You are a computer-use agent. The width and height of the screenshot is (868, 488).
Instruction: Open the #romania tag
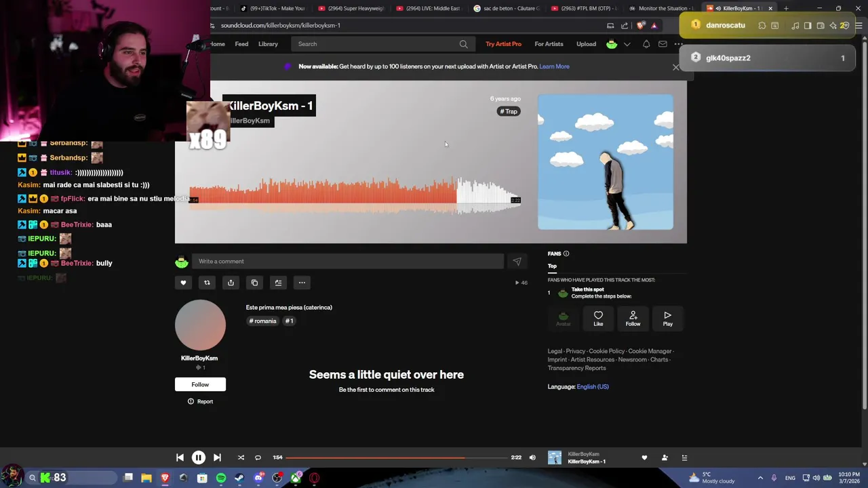(263, 321)
